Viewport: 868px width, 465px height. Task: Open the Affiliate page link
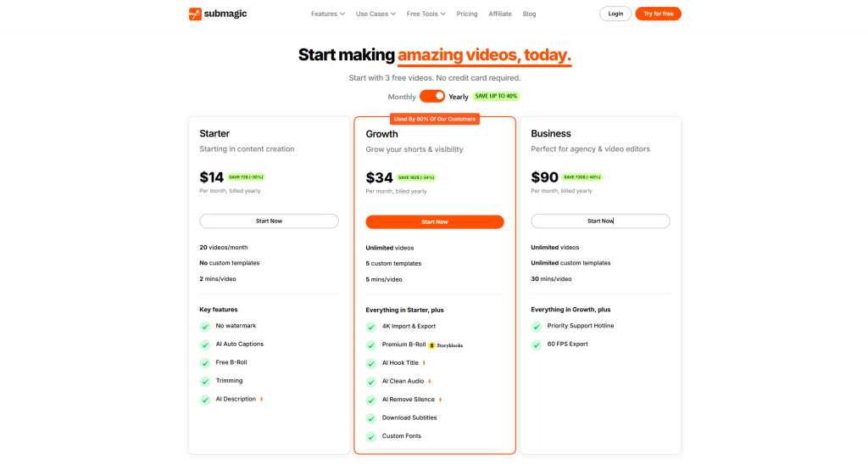500,14
